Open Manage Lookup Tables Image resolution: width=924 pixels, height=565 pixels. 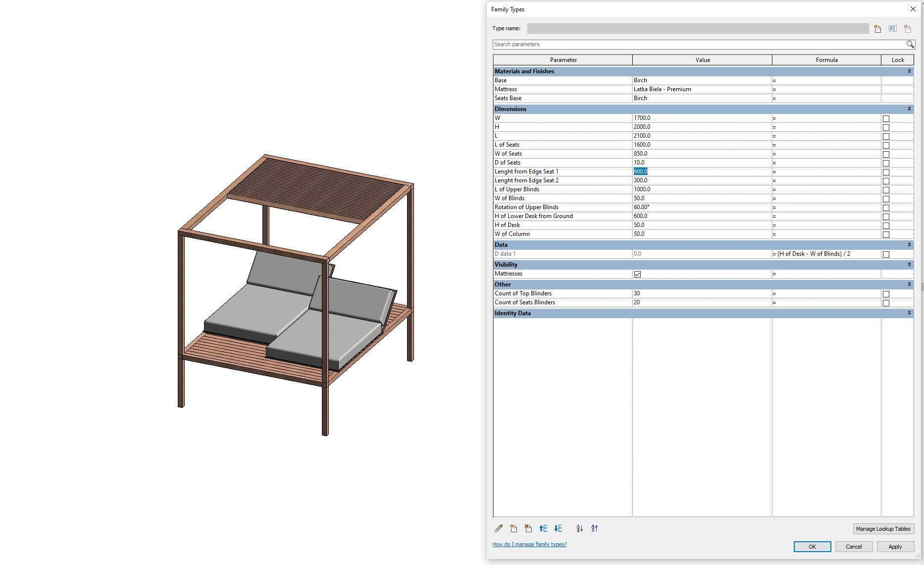click(x=883, y=529)
